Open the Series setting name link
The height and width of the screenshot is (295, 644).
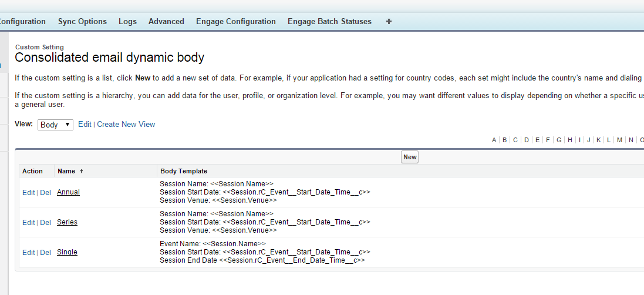67,223
